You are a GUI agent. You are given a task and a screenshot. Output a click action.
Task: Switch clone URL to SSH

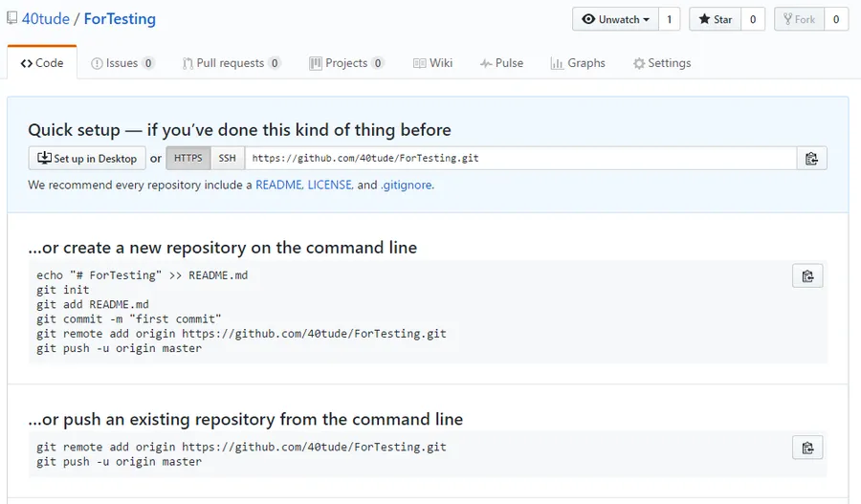point(228,158)
